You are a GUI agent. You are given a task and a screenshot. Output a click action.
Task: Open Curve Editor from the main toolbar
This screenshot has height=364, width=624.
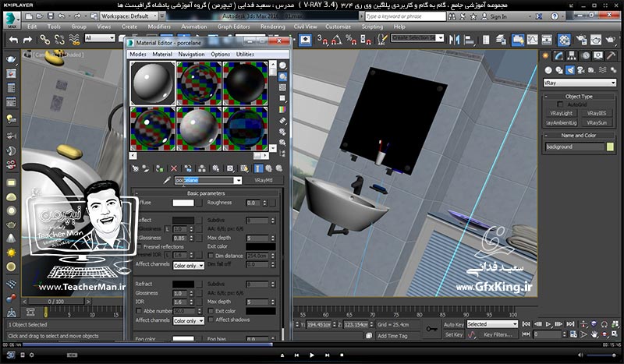click(532, 40)
